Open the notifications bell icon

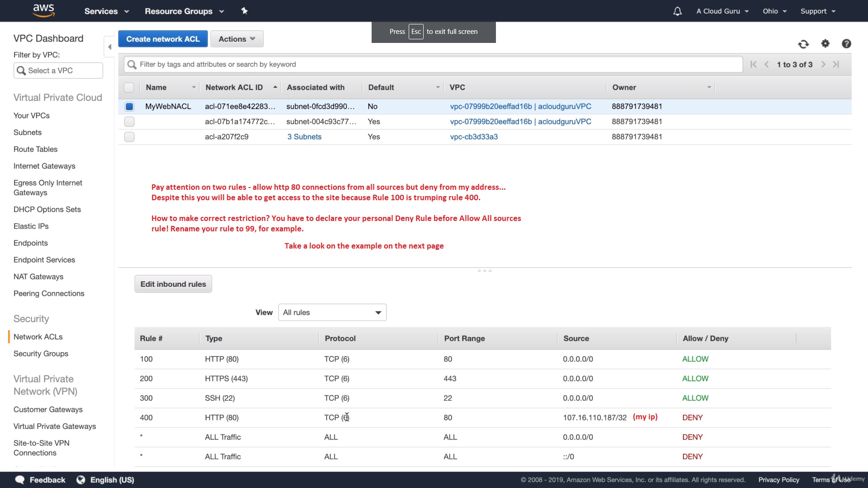(677, 11)
